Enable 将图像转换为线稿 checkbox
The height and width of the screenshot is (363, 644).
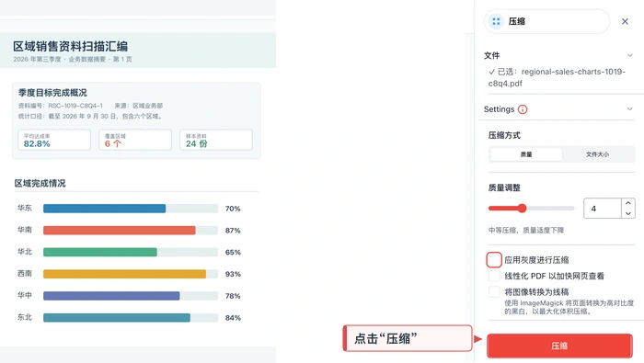[494, 292]
